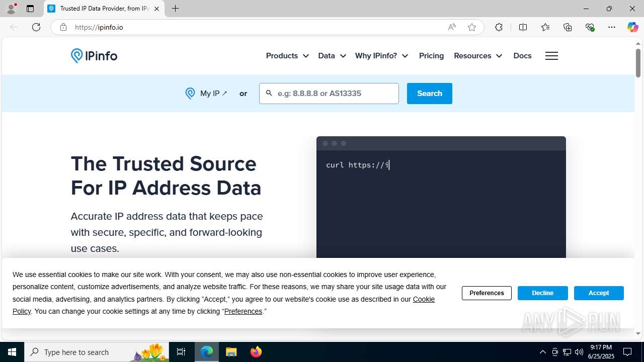Image resolution: width=644 pixels, height=362 pixels.
Task: Open the network status tray icon
Action: point(567,352)
